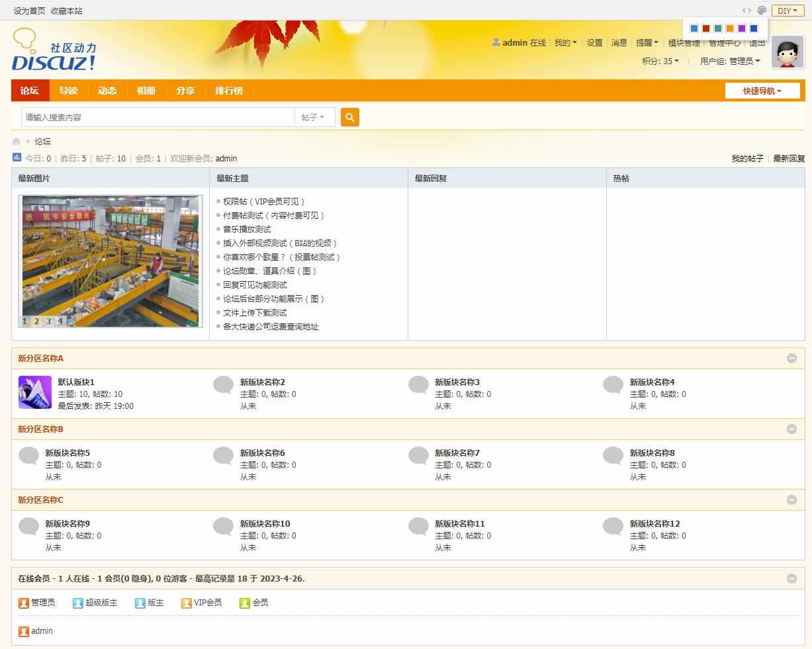
Task: Click the 会员 group legend icon
Action: coord(245,603)
